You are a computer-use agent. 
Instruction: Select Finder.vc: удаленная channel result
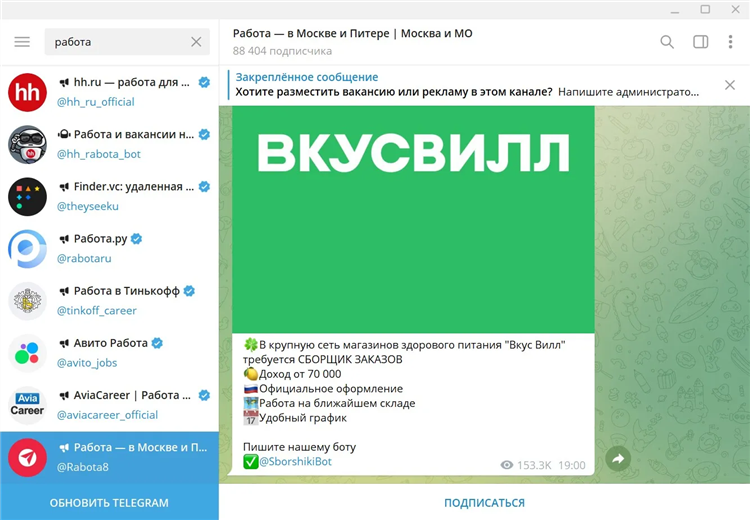tap(110, 197)
